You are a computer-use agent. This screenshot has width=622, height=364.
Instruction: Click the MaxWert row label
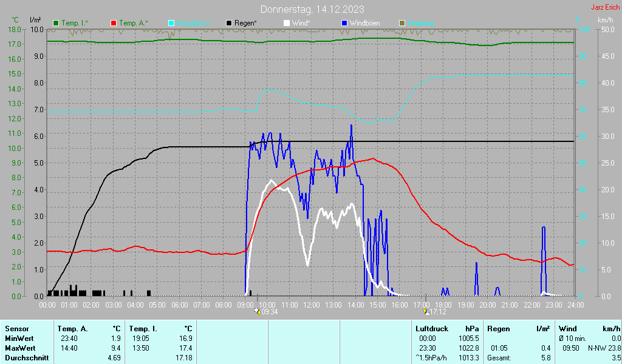click(x=19, y=348)
